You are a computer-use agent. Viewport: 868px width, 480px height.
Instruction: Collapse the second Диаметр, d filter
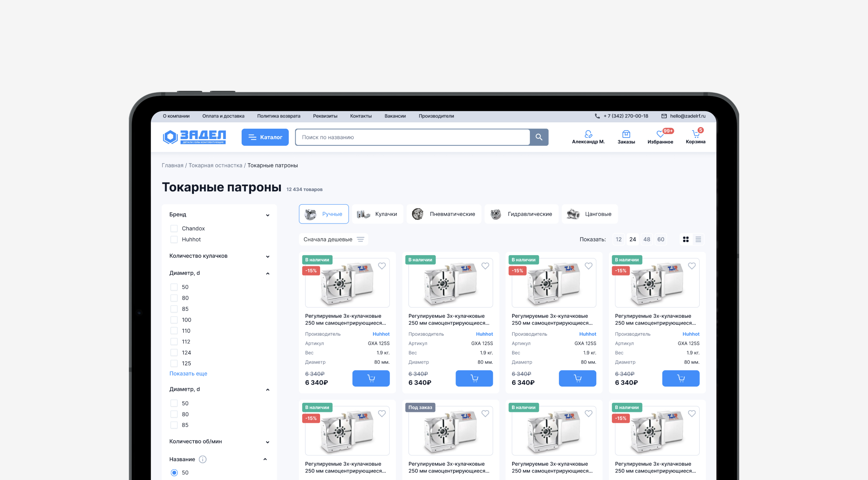(x=268, y=389)
